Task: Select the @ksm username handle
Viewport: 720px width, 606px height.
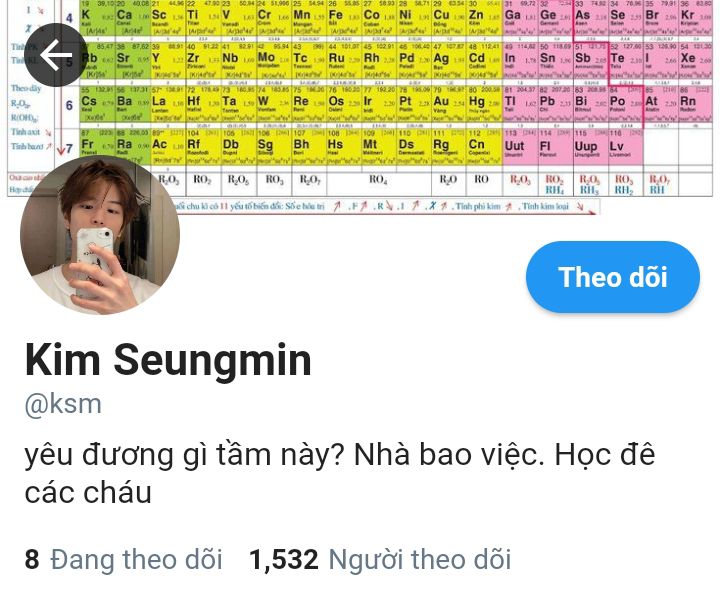Action: tap(63, 404)
